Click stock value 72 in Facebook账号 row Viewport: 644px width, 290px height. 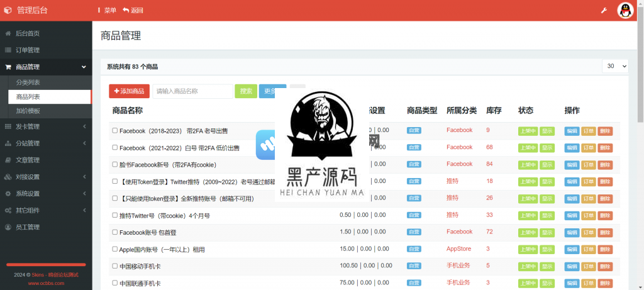tap(489, 231)
